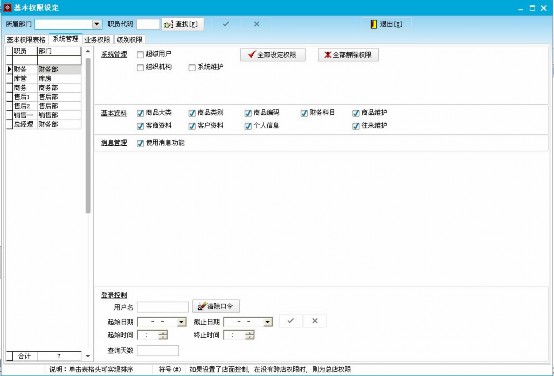Click the 职员代码 input field

(x=148, y=24)
